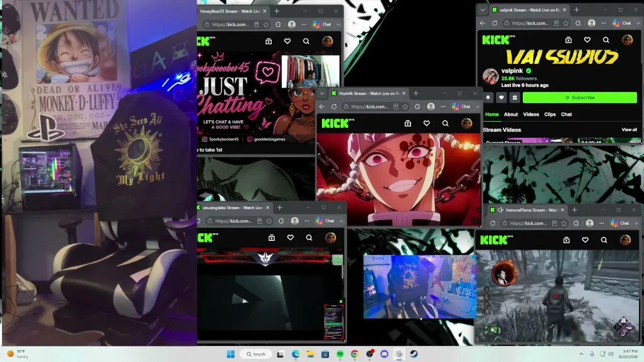Open the browse icon in the Hosh4k window
The height and width of the screenshot is (362, 644).
click(x=408, y=123)
